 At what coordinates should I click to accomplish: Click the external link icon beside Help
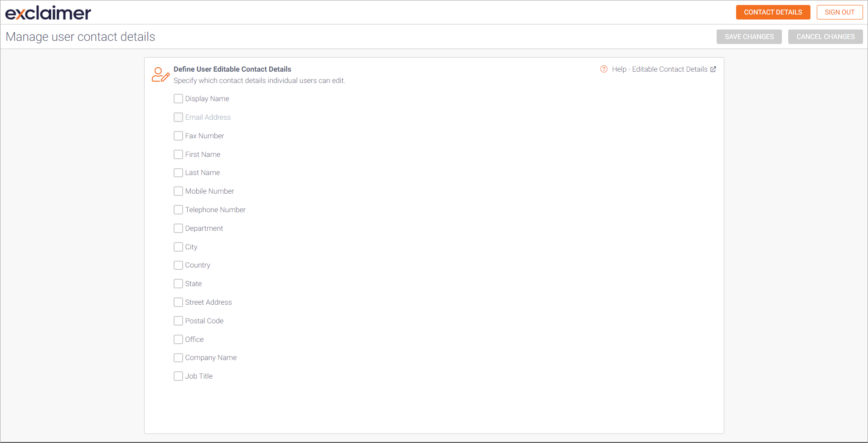713,69
